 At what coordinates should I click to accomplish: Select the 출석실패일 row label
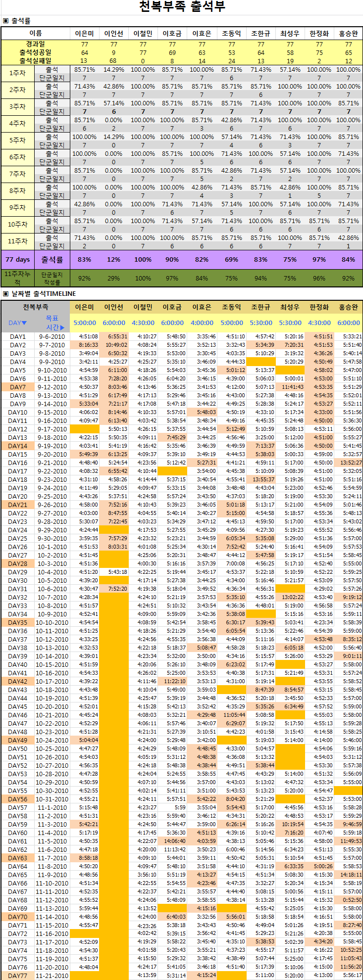[35, 61]
